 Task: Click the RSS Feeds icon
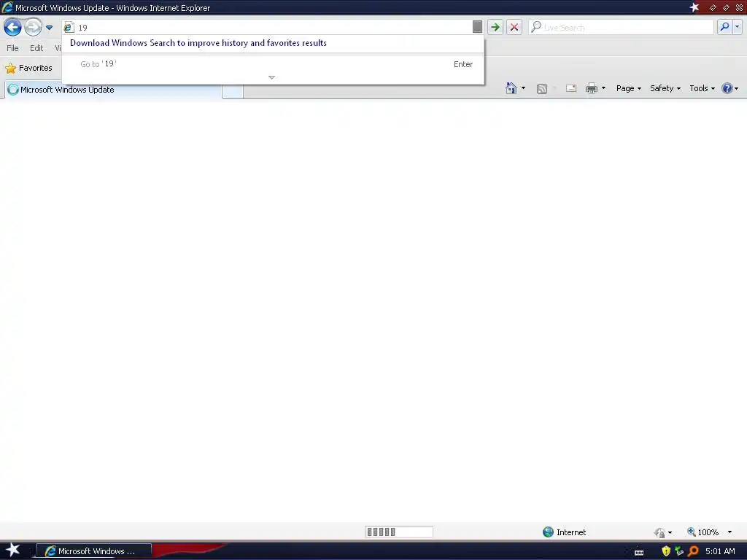(542, 88)
